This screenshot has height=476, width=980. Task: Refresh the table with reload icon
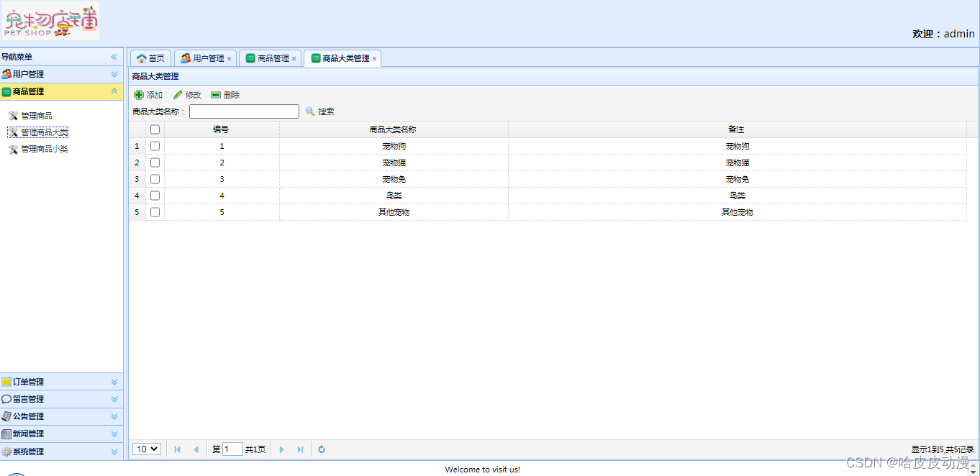pos(322,449)
